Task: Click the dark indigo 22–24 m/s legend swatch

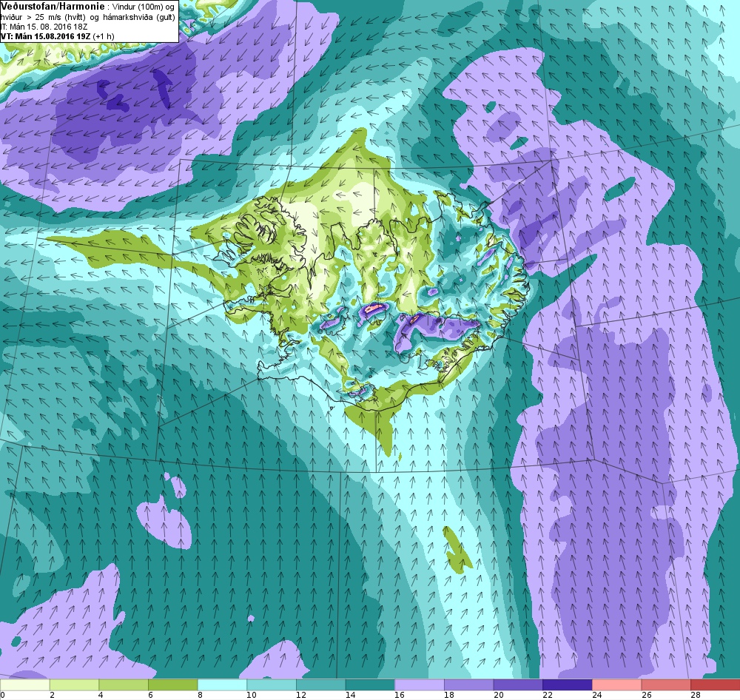Action: 568,684
